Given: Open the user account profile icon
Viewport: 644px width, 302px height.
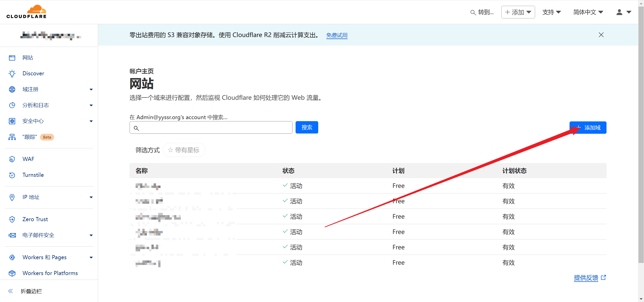Looking at the screenshot, I should click(619, 12).
